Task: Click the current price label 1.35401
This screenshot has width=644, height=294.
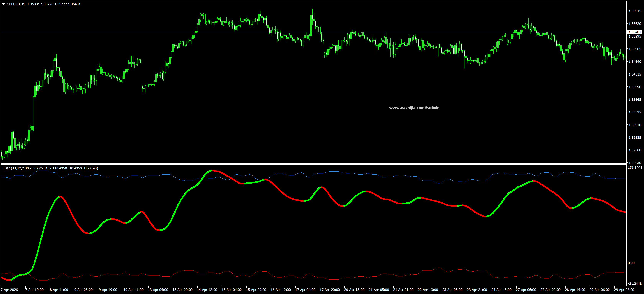Action: (635, 32)
